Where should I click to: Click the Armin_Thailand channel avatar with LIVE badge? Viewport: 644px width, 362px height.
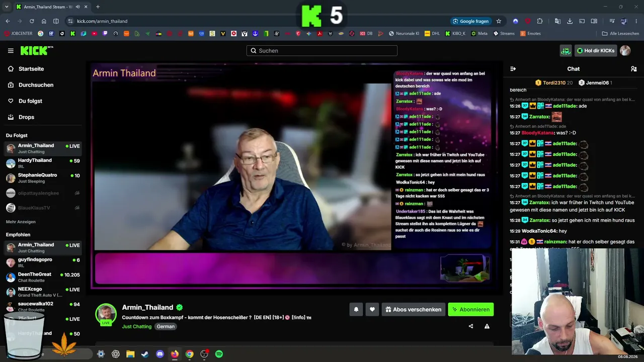click(106, 314)
